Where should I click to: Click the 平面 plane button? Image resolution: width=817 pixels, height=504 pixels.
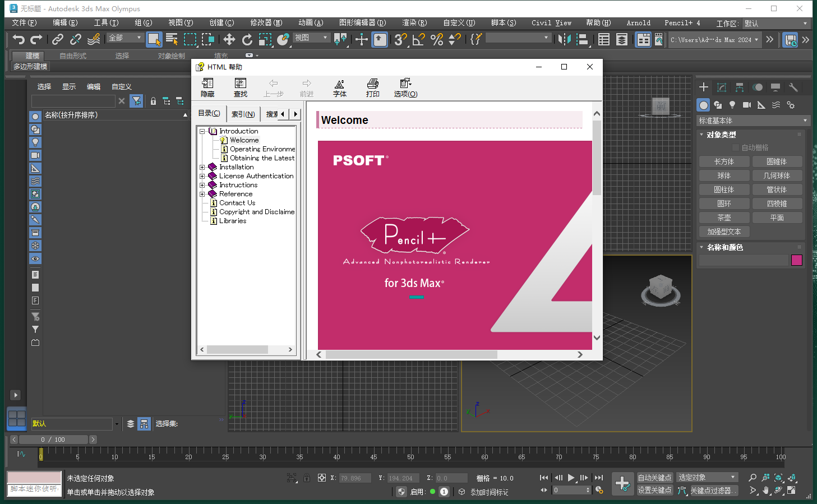click(x=777, y=218)
